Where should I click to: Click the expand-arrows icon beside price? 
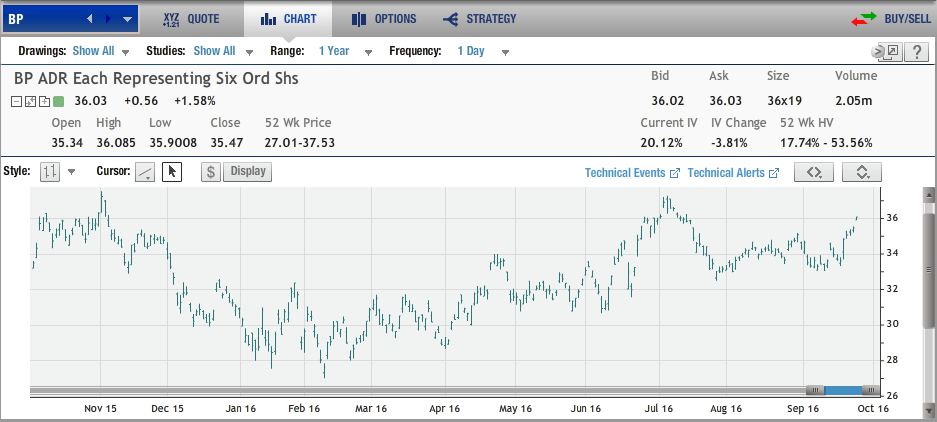pos(30,102)
